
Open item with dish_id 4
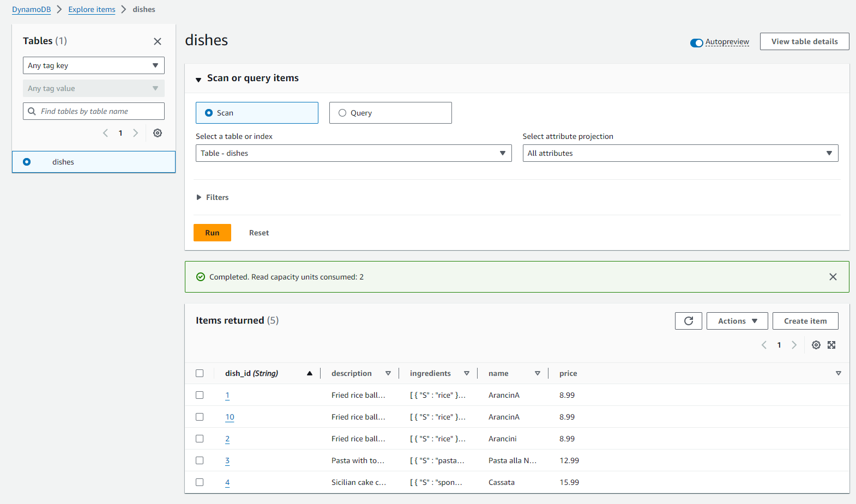click(x=227, y=482)
